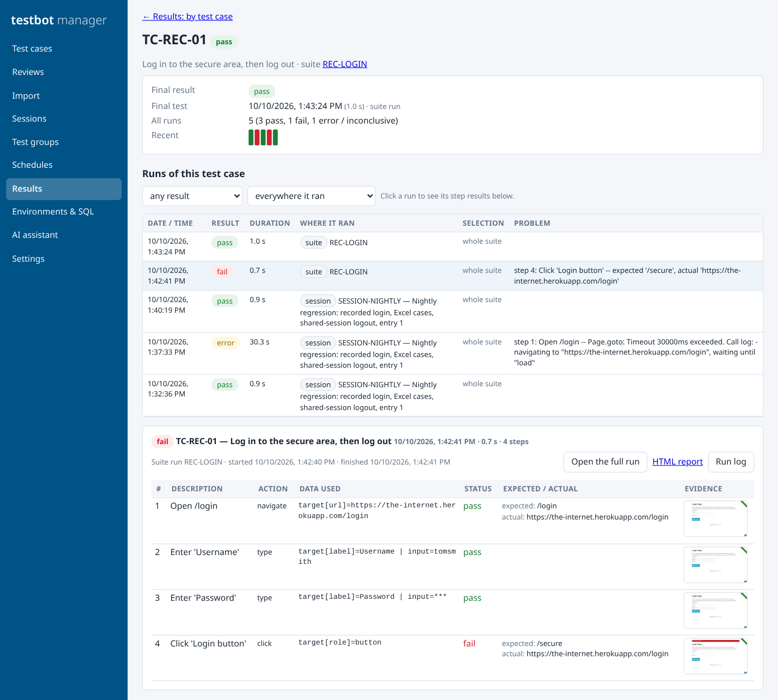
Task: Go back to Results: by test case
Action: click(x=188, y=17)
